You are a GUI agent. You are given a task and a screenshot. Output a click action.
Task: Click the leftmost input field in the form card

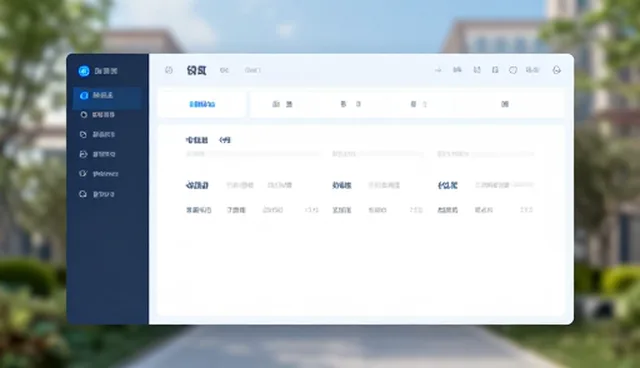click(x=253, y=154)
